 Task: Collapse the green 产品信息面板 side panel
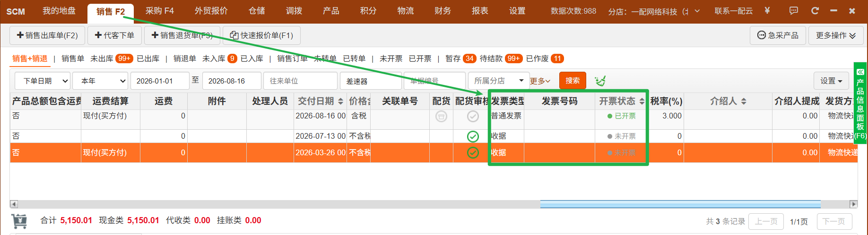coord(860,72)
